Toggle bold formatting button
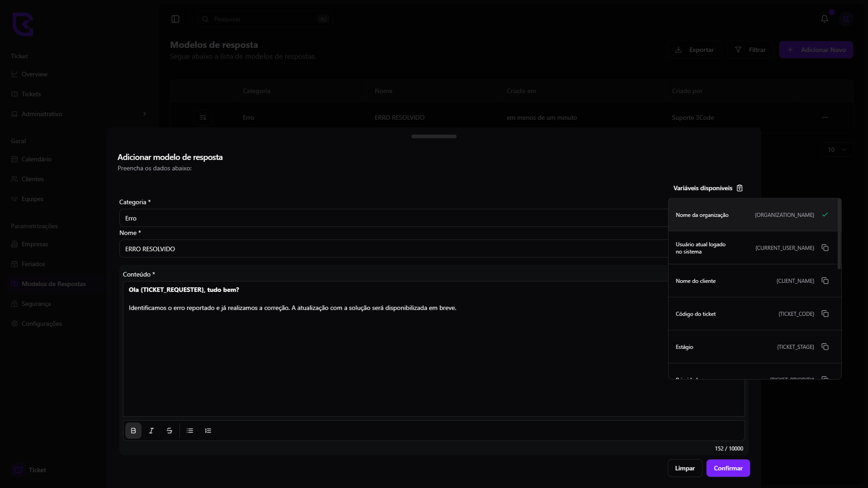Viewport: 868px width, 488px height. [x=133, y=431]
